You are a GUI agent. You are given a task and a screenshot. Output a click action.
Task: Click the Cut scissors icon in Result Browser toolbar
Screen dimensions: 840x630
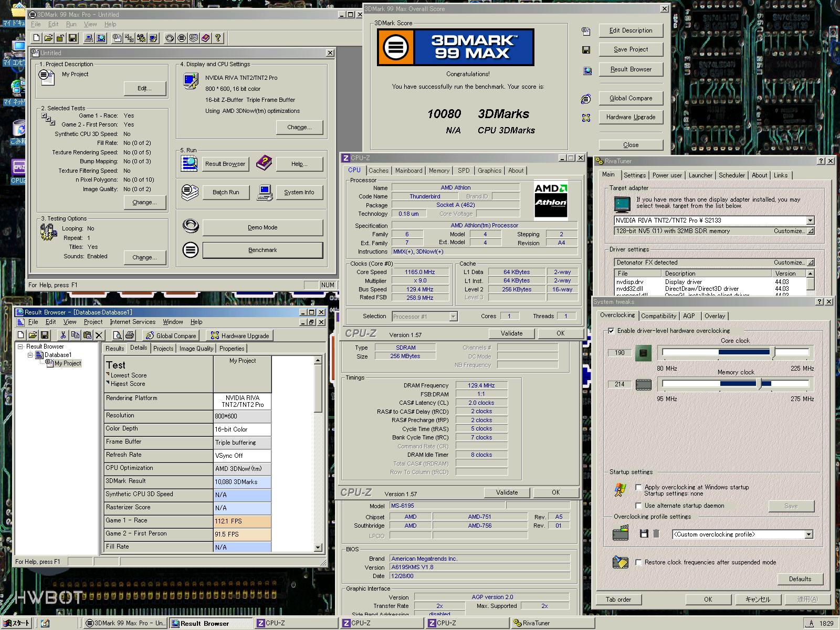[x=63, y=335]
